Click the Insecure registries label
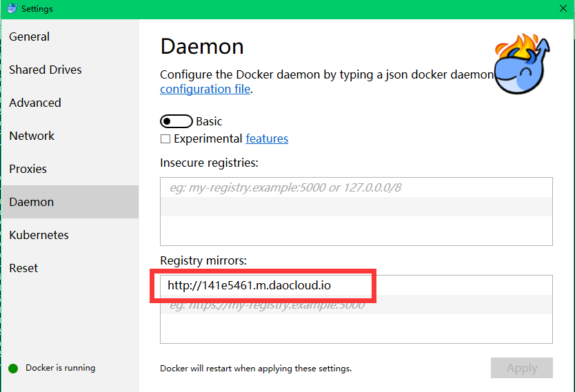Screen dimensions: 575x392 [x=209, y=163]
